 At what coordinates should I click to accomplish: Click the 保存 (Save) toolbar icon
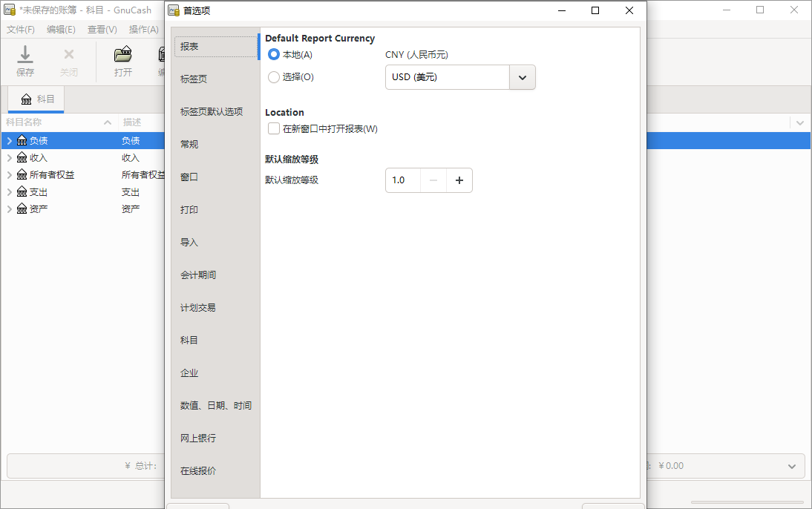(24, 56)
